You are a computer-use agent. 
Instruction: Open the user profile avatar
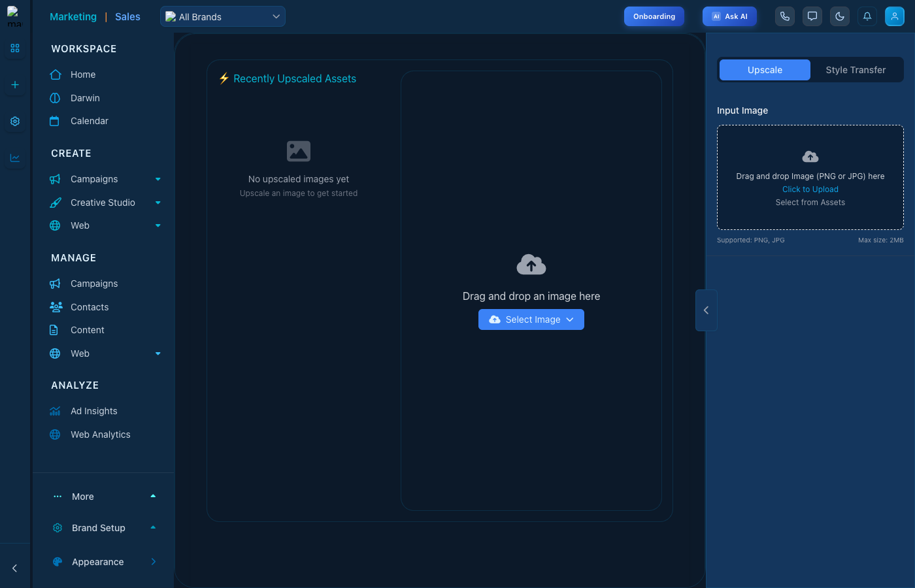click(x=895, y=16)
